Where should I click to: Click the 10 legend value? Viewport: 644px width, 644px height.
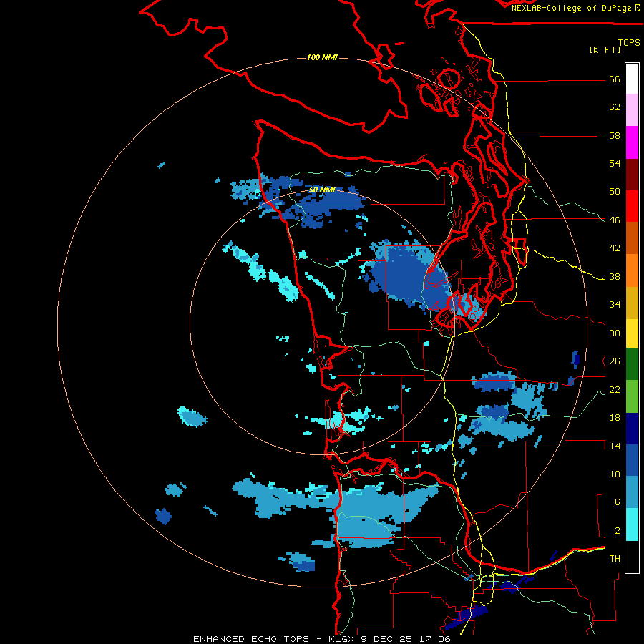click(615, 474)
